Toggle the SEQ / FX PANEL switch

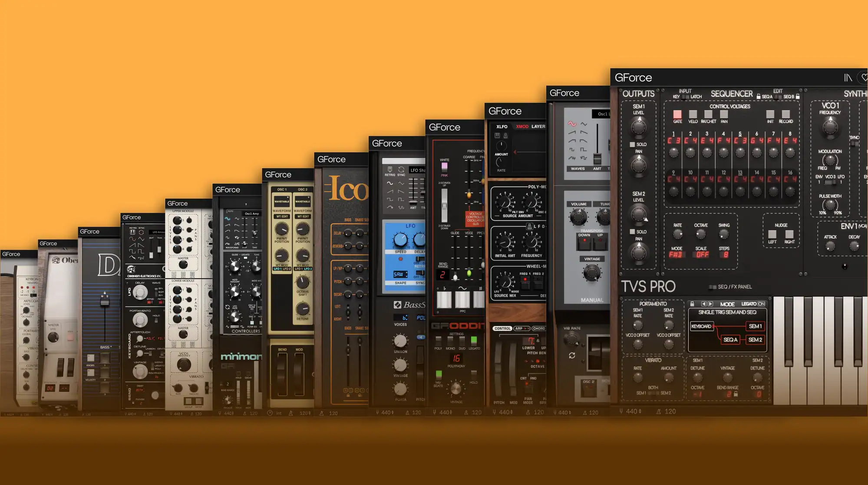pos(712,287)
